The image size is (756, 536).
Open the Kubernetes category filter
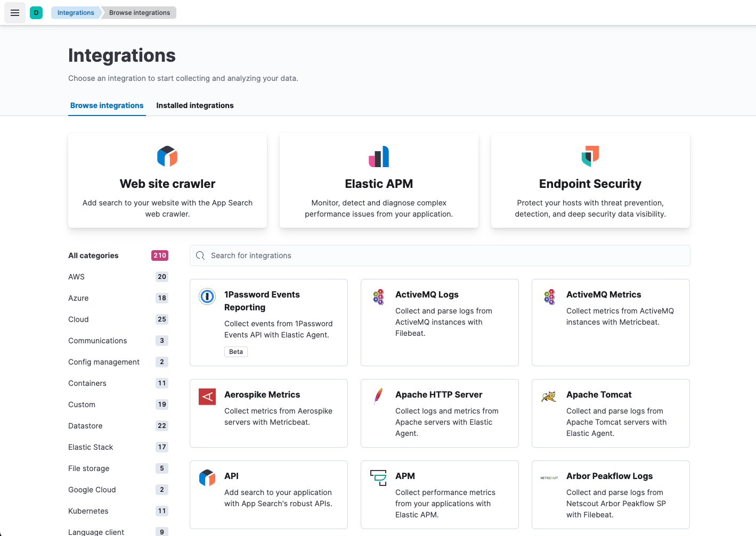tap(88, 511)
